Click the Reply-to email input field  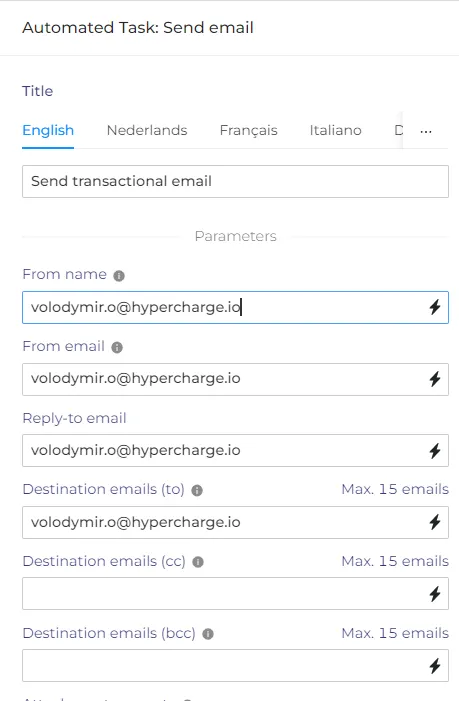236,451
